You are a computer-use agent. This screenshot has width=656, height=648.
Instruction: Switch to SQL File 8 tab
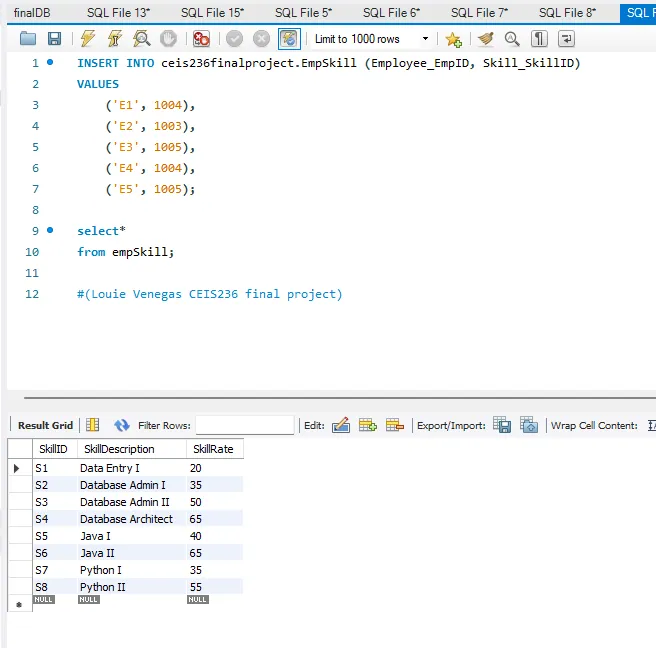567,13
